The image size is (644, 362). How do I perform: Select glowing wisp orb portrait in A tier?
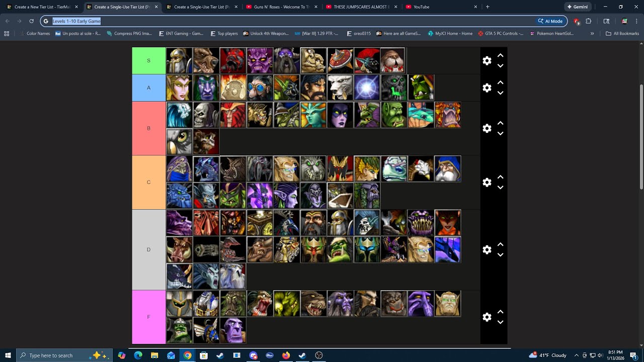coord(367,87)
